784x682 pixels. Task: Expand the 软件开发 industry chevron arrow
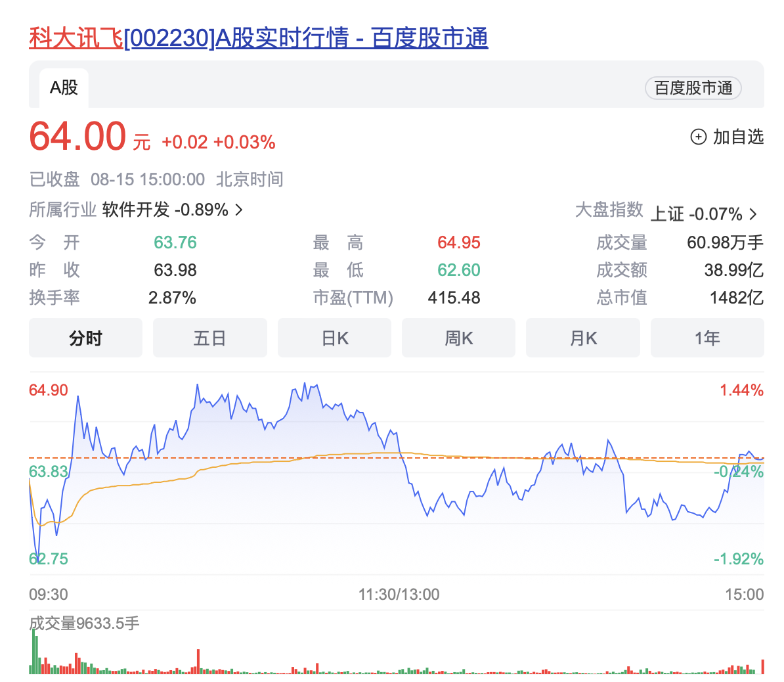click(239, 210)
